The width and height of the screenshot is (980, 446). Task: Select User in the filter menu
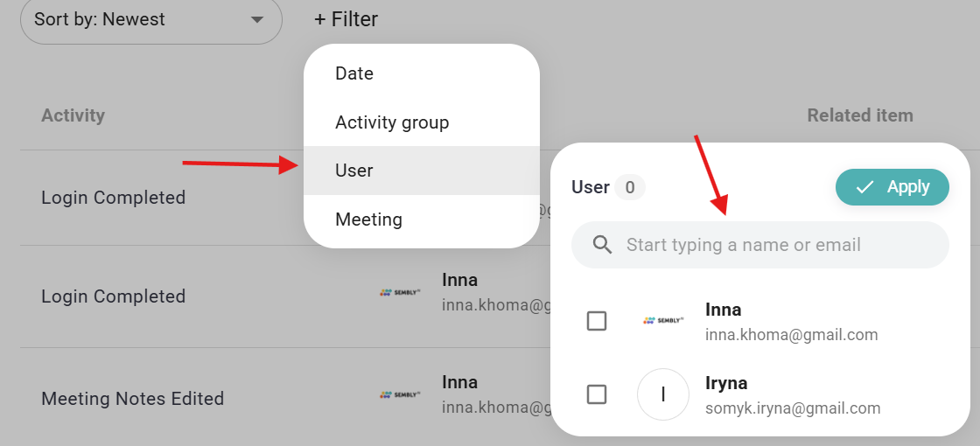(354, 171)
